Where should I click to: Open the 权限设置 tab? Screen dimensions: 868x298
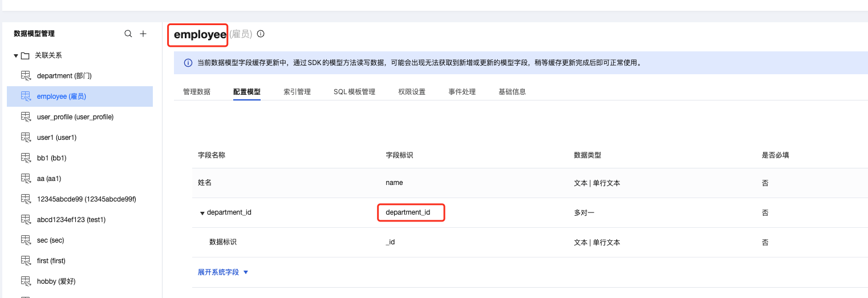[412, 91]
